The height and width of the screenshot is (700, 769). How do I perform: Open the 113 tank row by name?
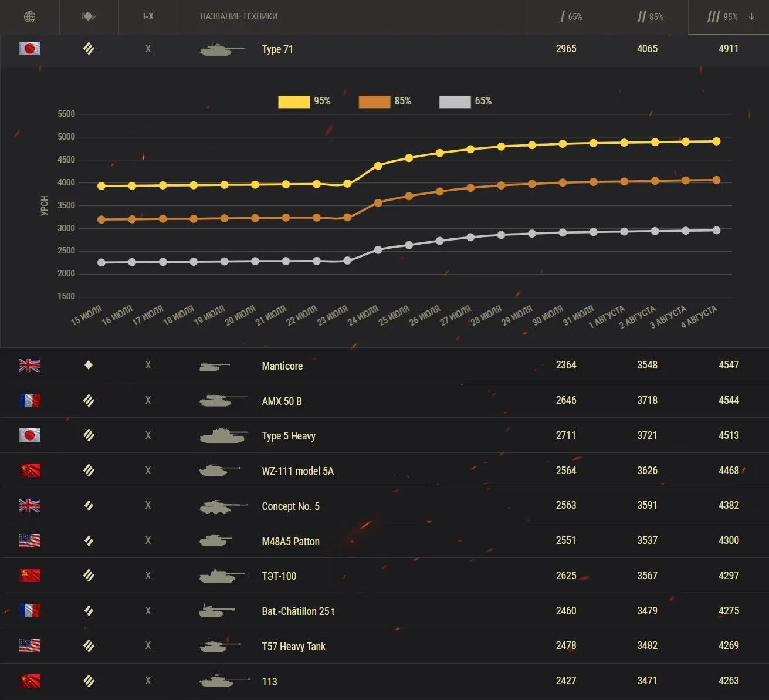pos(269,681)
